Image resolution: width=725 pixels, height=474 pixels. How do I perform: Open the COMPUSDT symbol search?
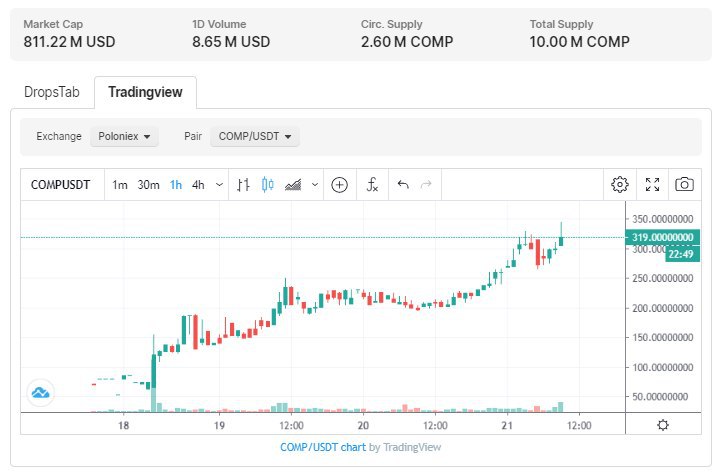[61, 185]
